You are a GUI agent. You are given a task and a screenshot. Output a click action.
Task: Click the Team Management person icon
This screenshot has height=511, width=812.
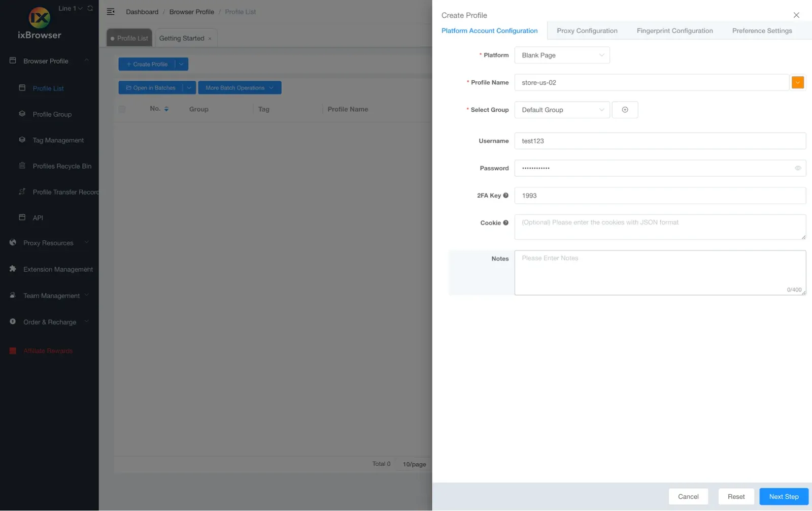click(13, 295)
